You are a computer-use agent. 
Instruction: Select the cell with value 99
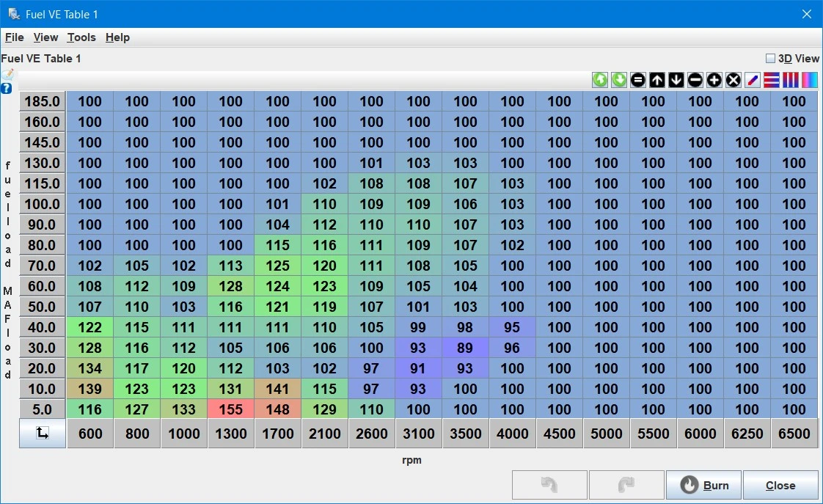[418, 327]
